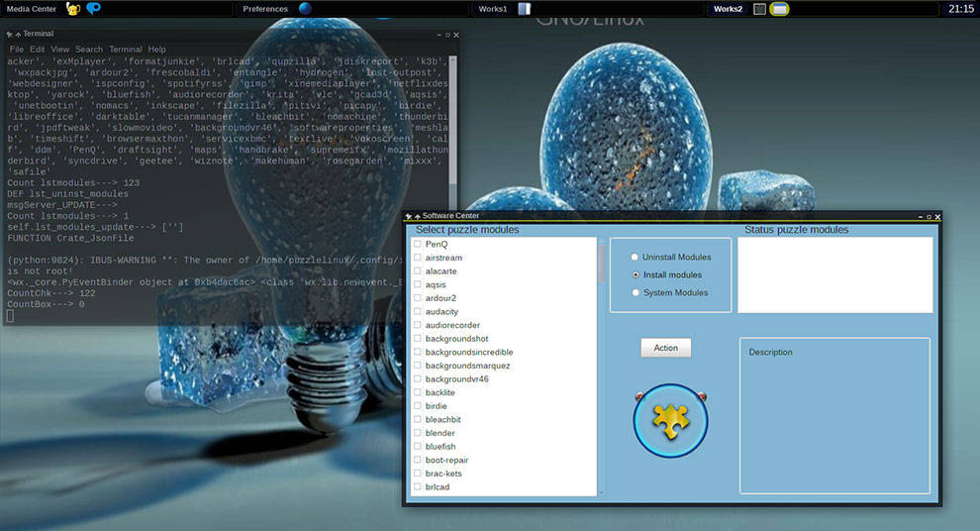
Task: Click the window icon beside Works1
Action: click(x=525, y=9)
